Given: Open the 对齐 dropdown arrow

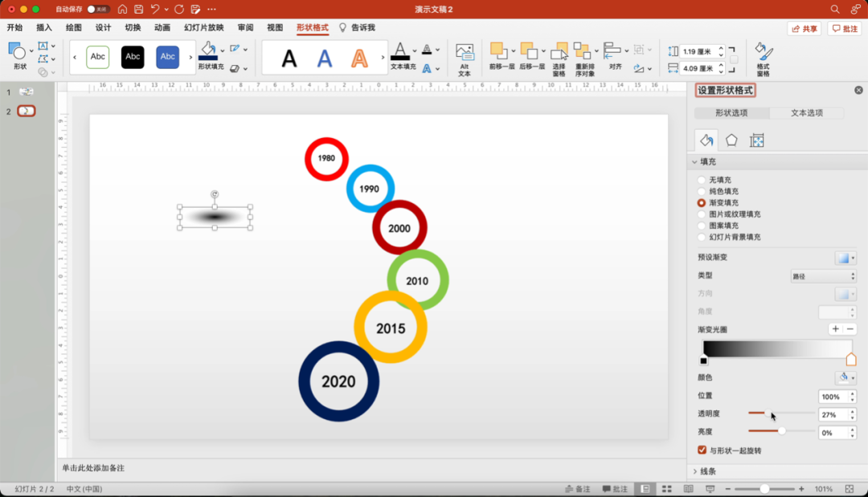Looking at the screenshot, I should (x=626, y=51).
